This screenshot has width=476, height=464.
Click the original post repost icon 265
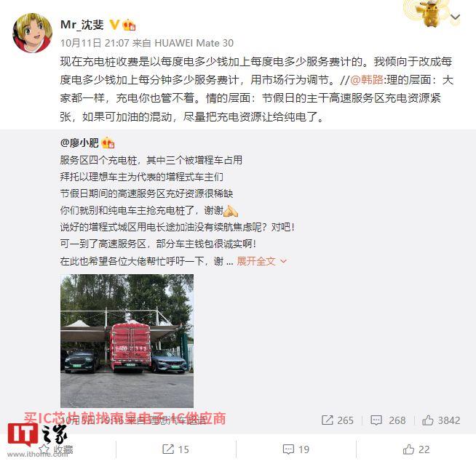pos(337,420)
